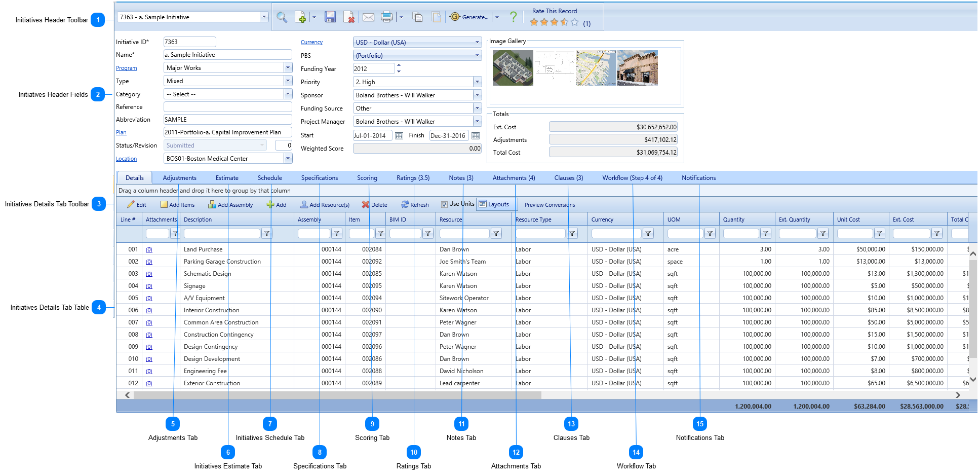Viewport: 980px width, 475px height.
Task: Click the horizontal scrollbar right arrow
Action: [x=958, y=395]
